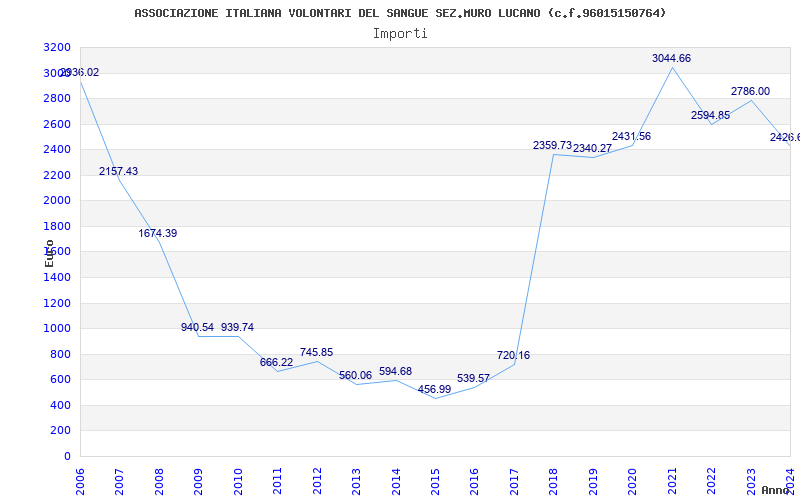Pick the 2594.85 data label

(x=711, y=115)
